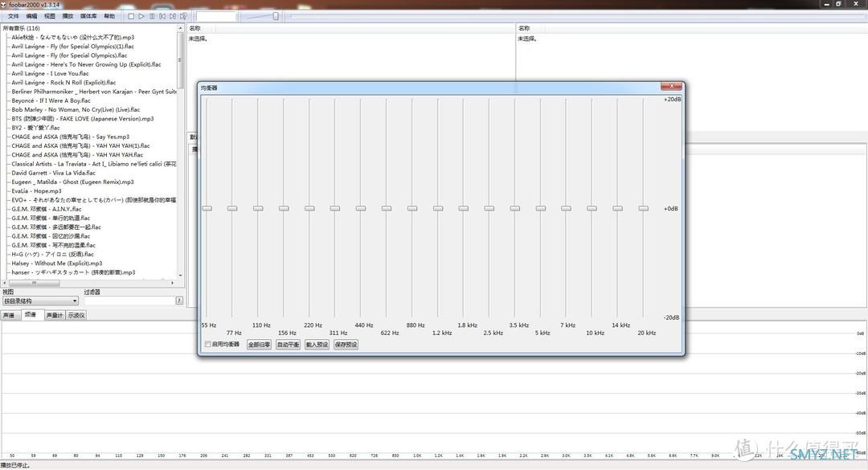Select Bob Marley - No Woman, No Cry track
Viewport: 868px width, 470px height.
click(76, 109)
